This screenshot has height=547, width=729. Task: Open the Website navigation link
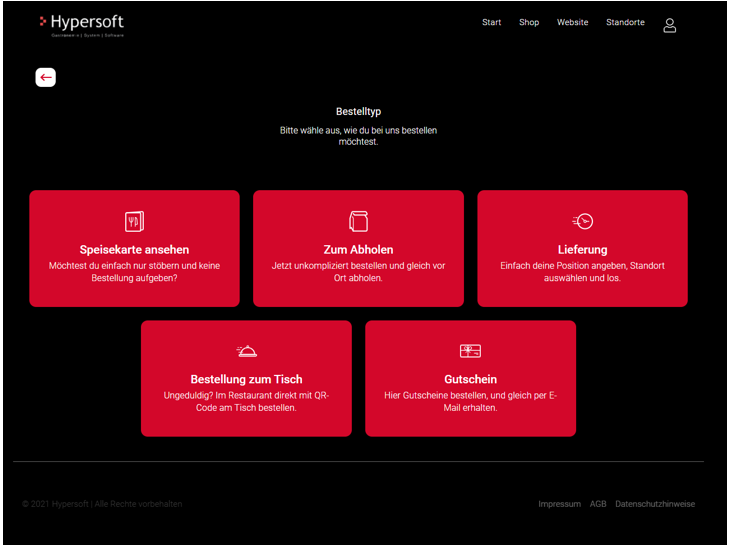point(572,23)
